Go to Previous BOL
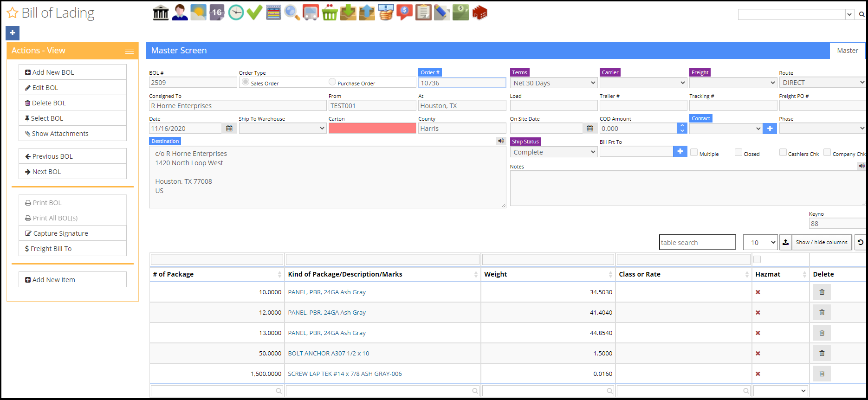This screenshot has height=400, width=868. (72, 156)
